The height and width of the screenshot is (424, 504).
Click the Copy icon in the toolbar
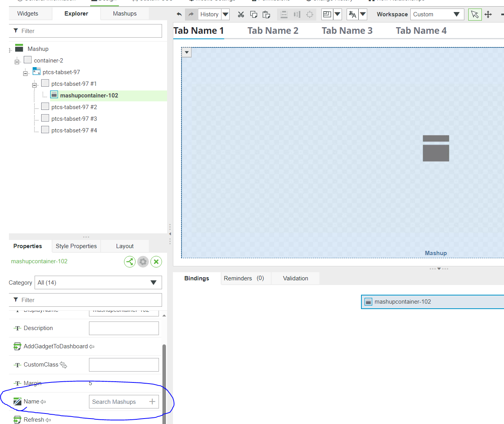point(254,14)
